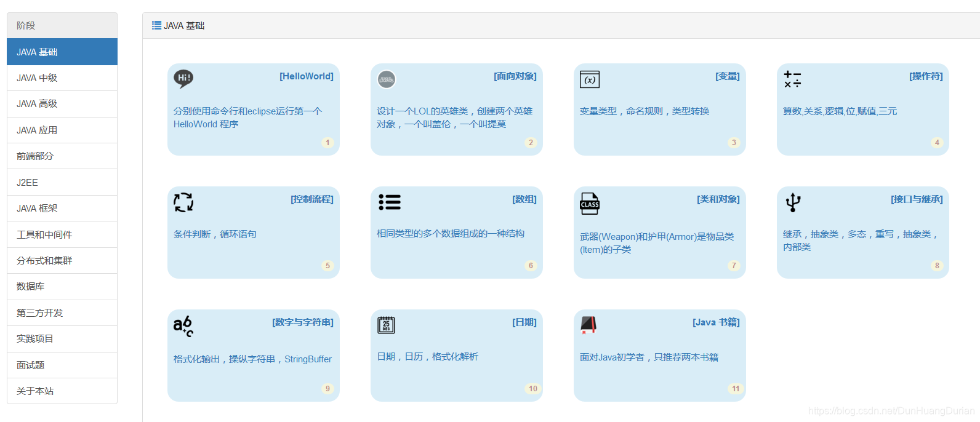Click number badge 3 on 变量 card
The image size is (980, 422).
click(734, 143)
